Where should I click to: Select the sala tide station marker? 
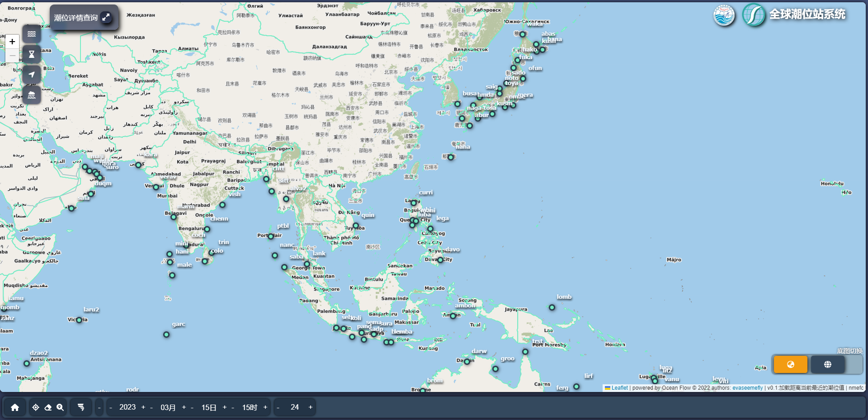click(x=71, y=208)
